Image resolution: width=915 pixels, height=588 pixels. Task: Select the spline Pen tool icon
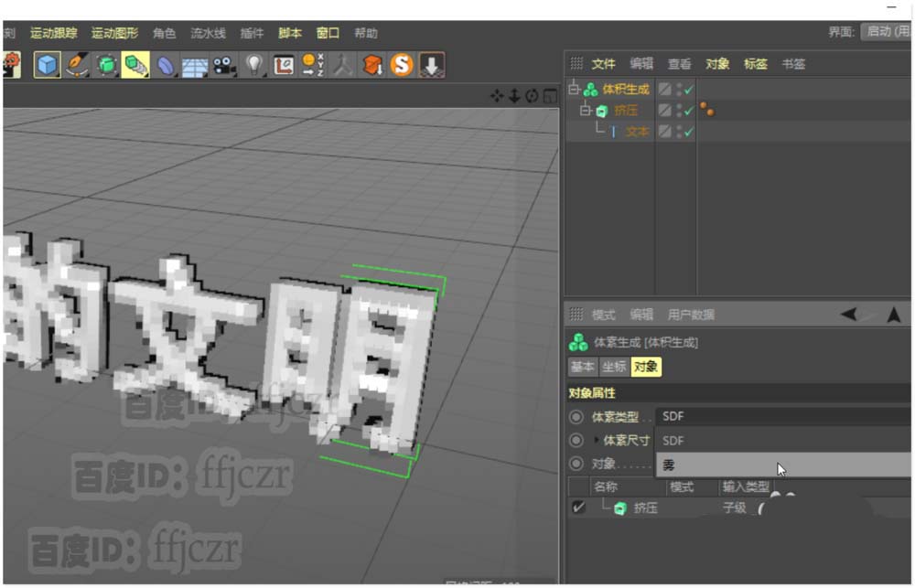pos(78,65)
